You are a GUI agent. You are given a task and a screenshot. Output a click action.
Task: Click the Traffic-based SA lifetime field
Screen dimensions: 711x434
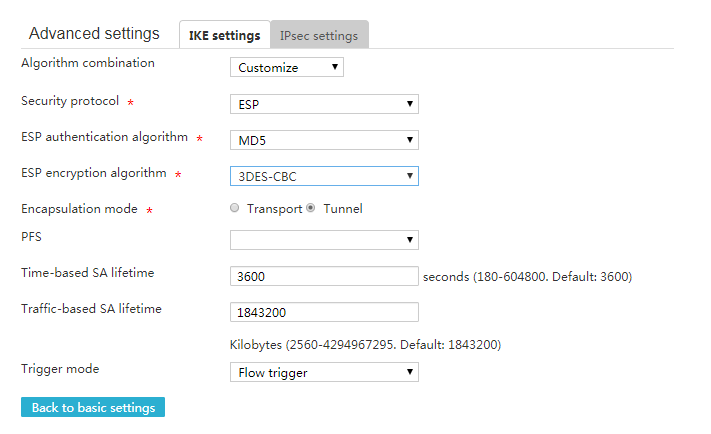point(324,312)
